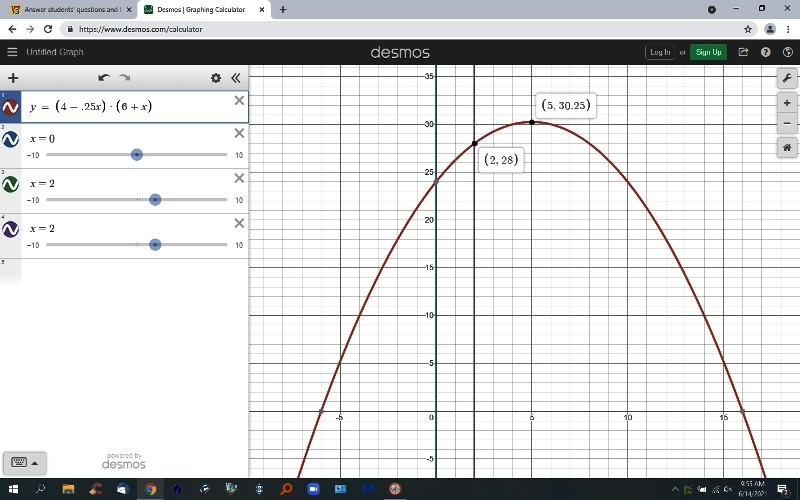Click the empty expression row 5
This screenshot has height=500, width=800.
coord(124,270)
